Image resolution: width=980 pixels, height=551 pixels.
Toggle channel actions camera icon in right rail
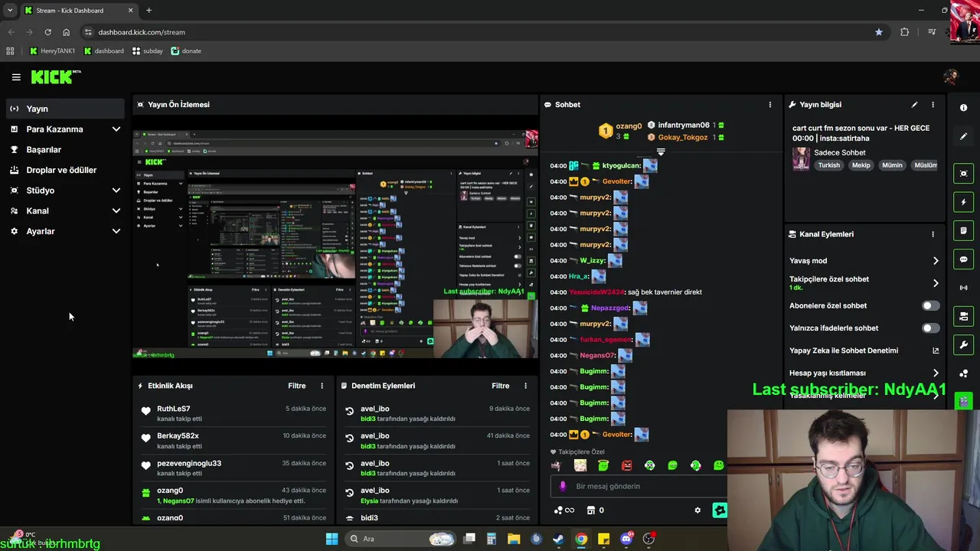[963, 316]
